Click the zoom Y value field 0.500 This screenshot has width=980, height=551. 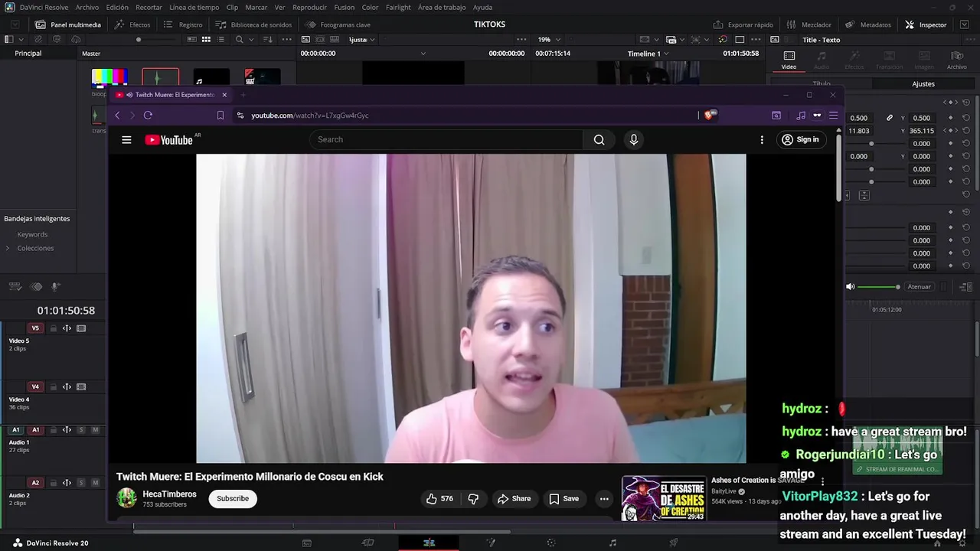[922, 118]
